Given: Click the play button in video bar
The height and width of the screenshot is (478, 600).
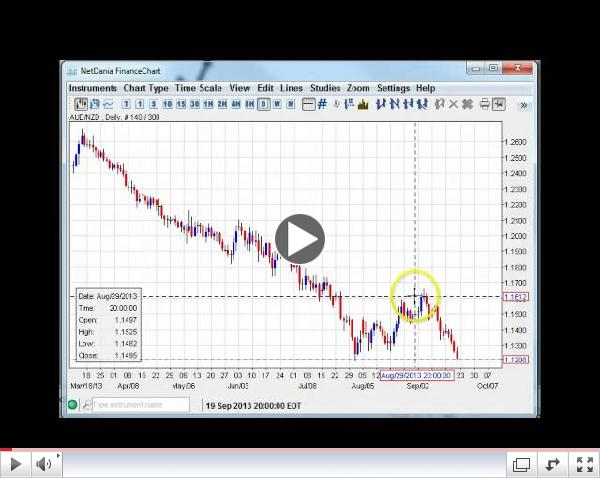Looking at the screenshot, I should click(15, 464).
